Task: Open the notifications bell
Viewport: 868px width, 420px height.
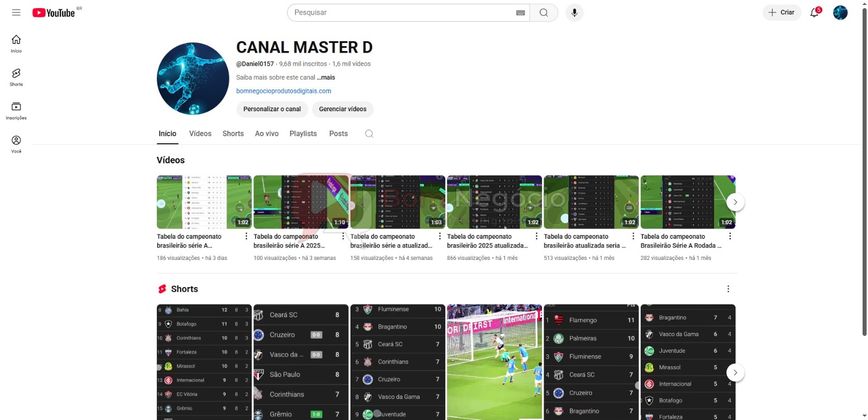Action: [x=814, y=12]
